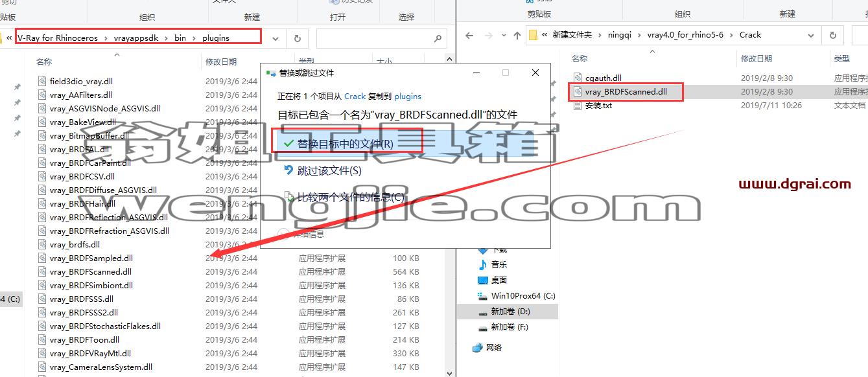Click the Crack source folder link in dialog

pyautogui.click(x=355, y=96)
